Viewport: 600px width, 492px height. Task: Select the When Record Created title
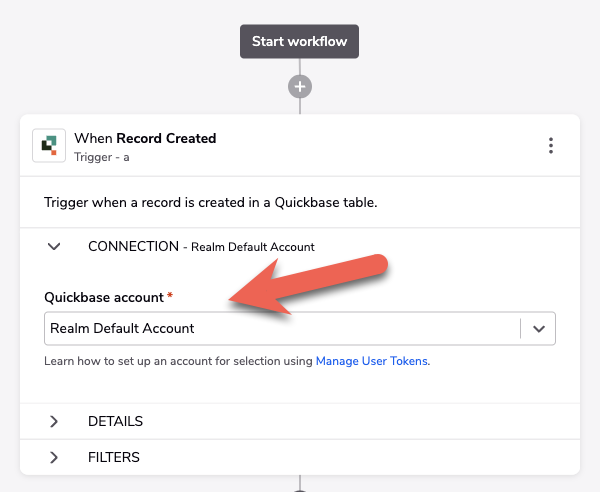[145, 138]
